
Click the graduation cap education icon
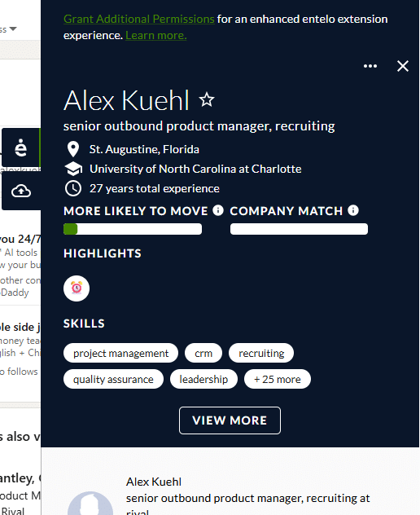(73, 169)
